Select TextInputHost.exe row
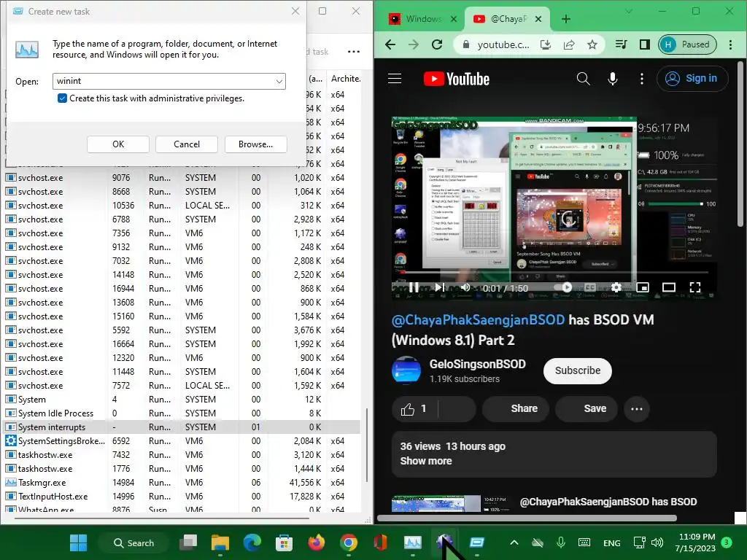Image resolution: width=747 pixels, height=560 pixels. (x=182, y=496)
